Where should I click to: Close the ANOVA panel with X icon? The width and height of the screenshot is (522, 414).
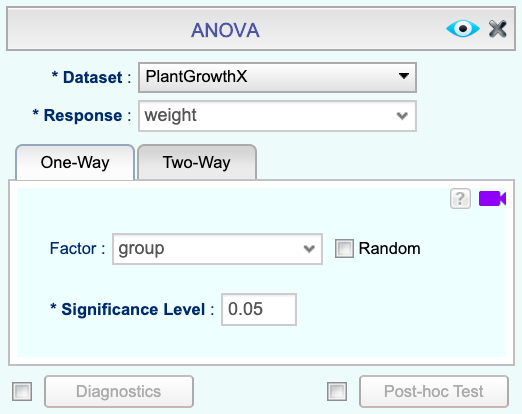(498, 29)
